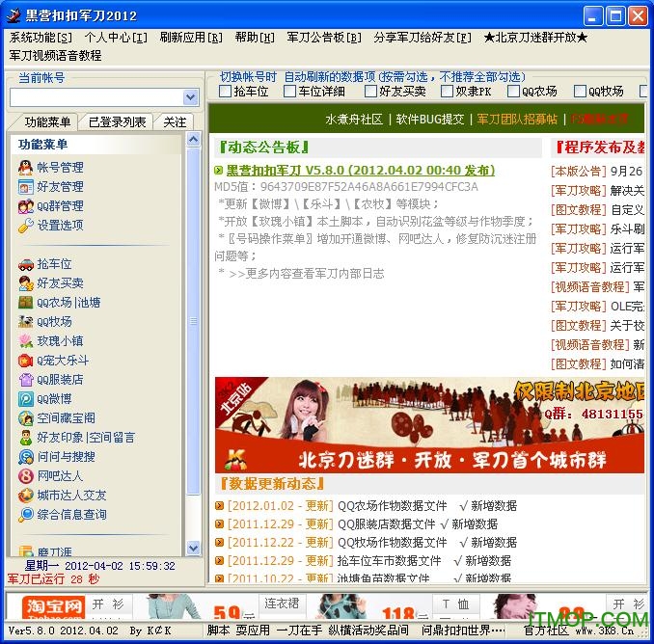The image size is (654, 644).
Task: Select the 抢车位 car icon
Action: [26, 263]
